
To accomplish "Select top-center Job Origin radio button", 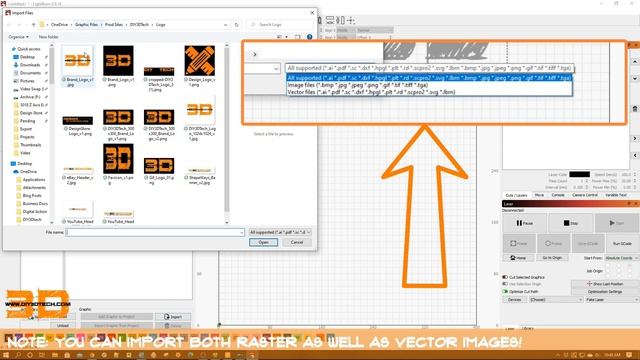I will click(619, 264).
